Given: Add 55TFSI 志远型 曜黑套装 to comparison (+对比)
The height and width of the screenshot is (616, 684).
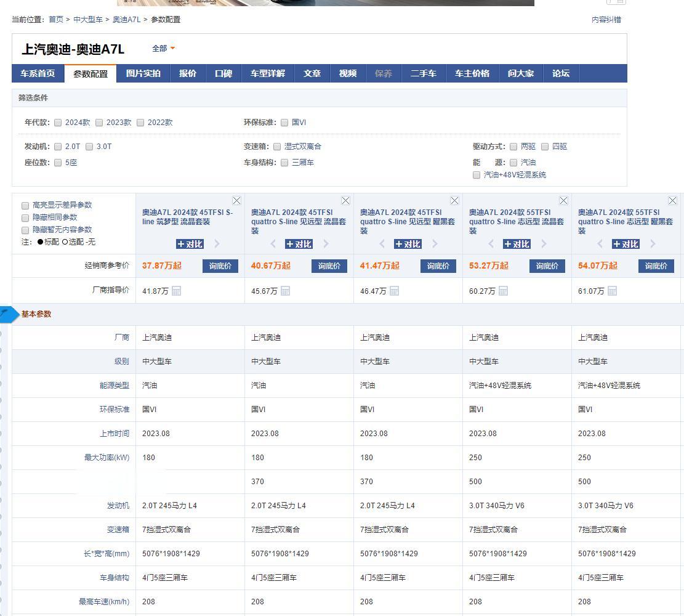Looking at the screenshot, I should click(x=626, y=244).
